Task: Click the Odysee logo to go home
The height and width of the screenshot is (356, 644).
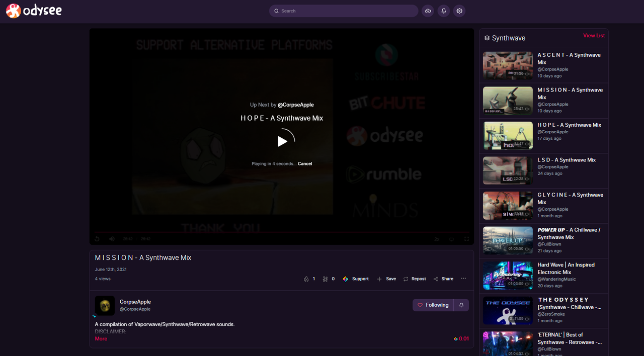Action: coord(34,11)
